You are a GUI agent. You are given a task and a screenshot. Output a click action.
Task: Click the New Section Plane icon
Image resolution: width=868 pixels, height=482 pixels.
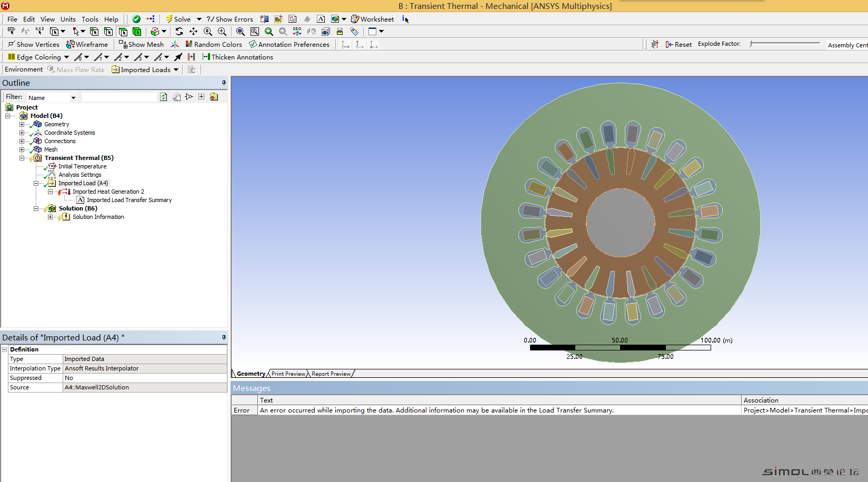point(264,19)
